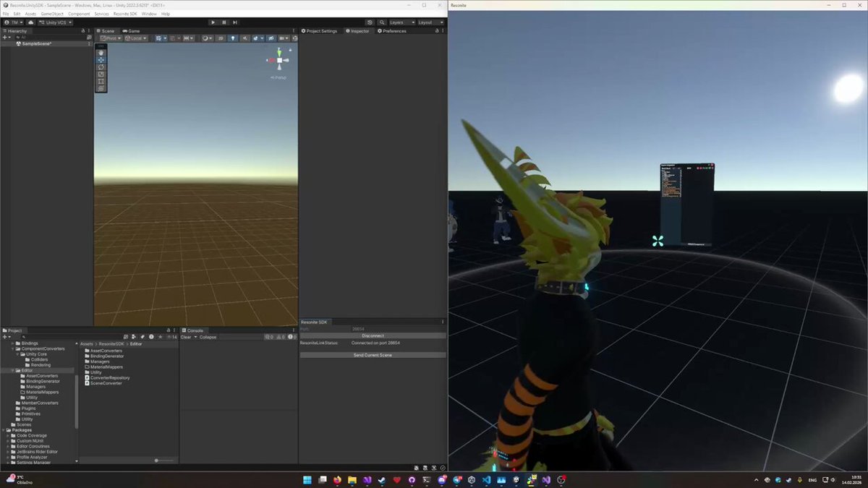The width and height of the screenshot is (868, 488).
Task: Open the Layers dropdown
Action: click(401, 22)
